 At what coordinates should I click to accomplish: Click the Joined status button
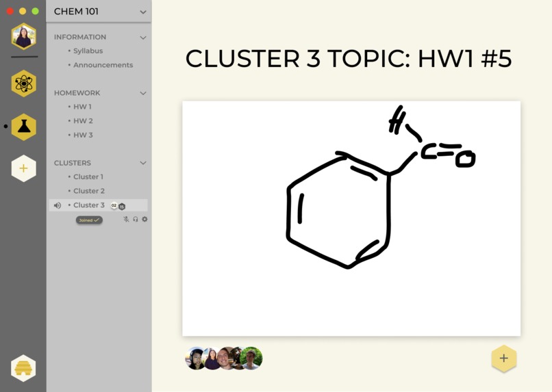pos(89,220)
